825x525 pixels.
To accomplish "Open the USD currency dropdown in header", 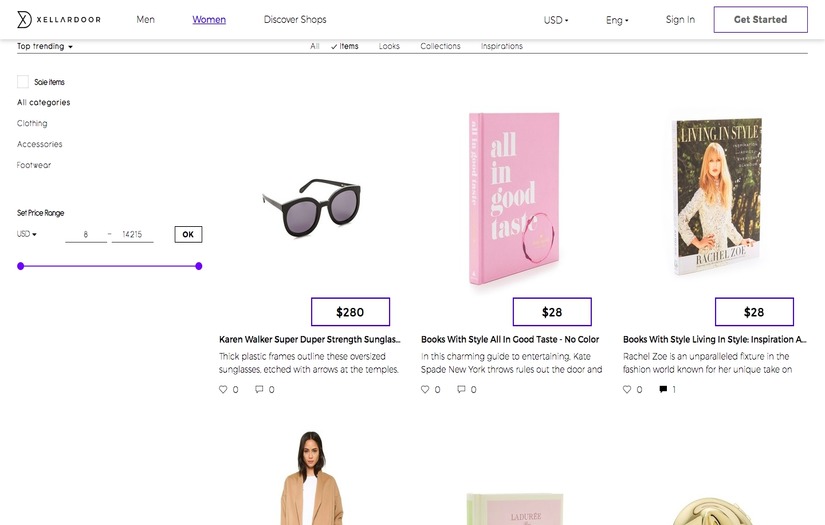I will tap(556, 20).
